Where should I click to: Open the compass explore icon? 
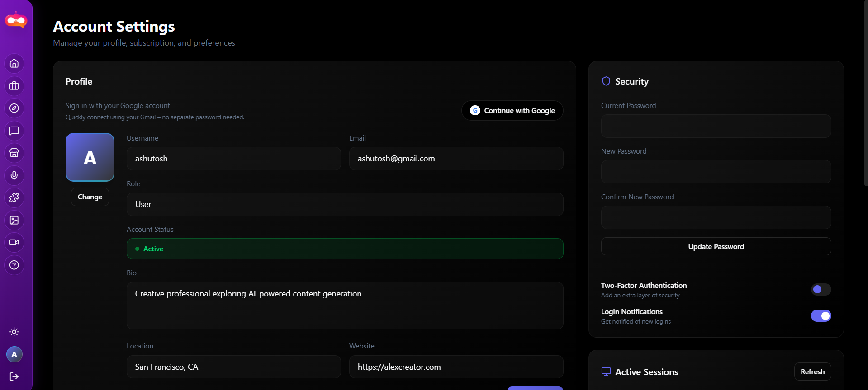(x=14, y=108)
